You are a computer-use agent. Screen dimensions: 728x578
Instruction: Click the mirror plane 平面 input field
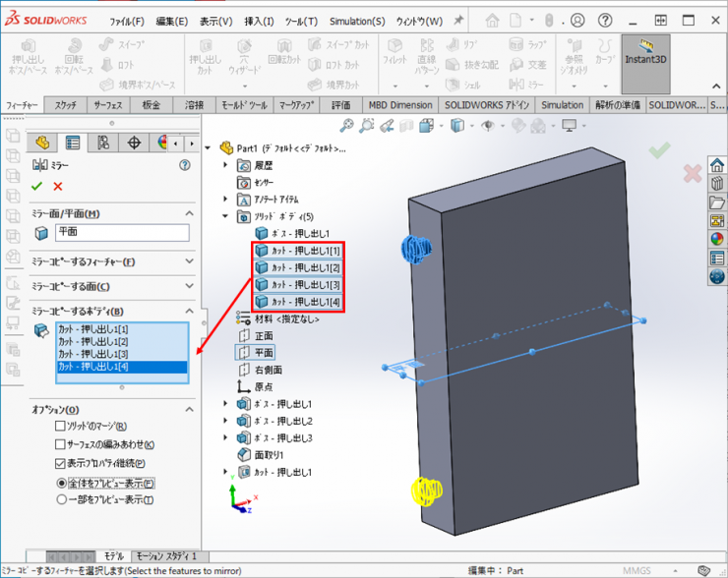121,233
